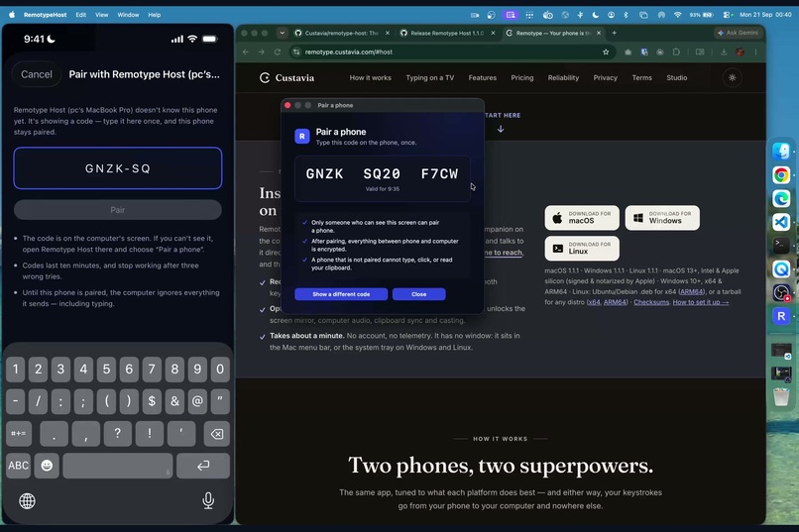Open the OBS Studio Dock icon
The height and width of the screenshot is (532, 799).
780,292
